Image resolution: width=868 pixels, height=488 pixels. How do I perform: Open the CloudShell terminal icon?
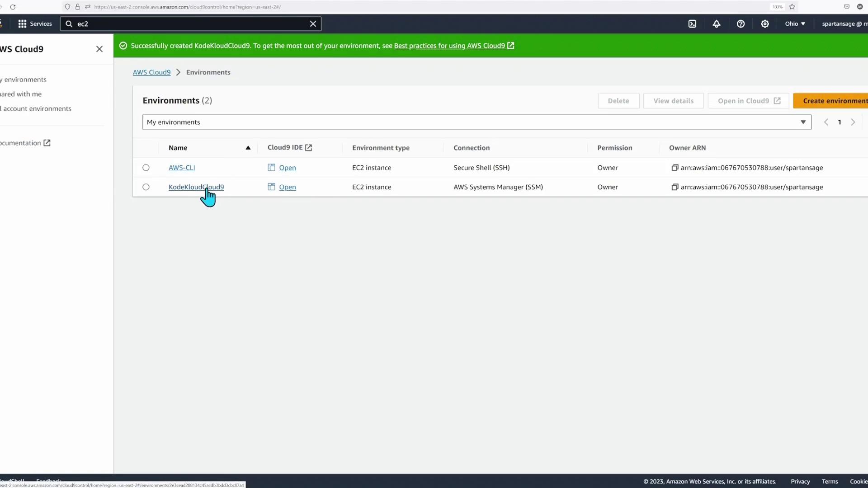[692, 24]
